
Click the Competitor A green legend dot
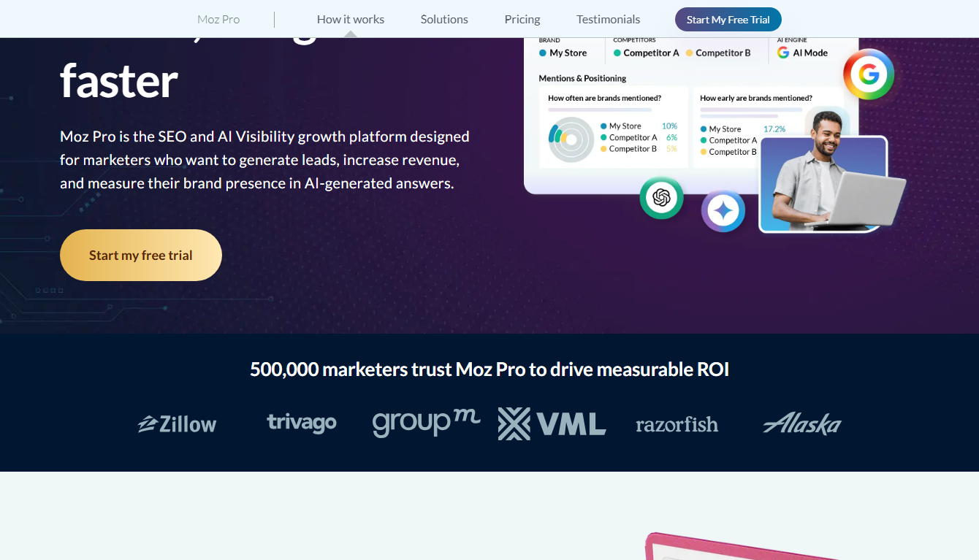(617, 53)
